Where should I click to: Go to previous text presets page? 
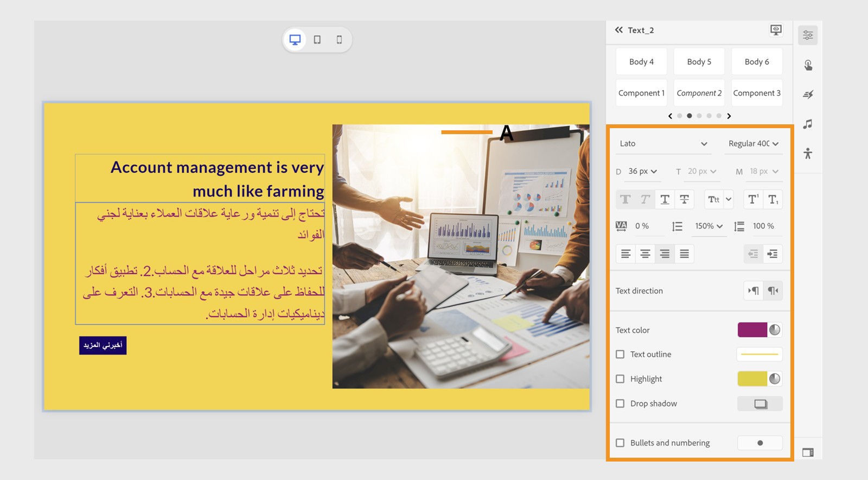(x=670, y=116)
